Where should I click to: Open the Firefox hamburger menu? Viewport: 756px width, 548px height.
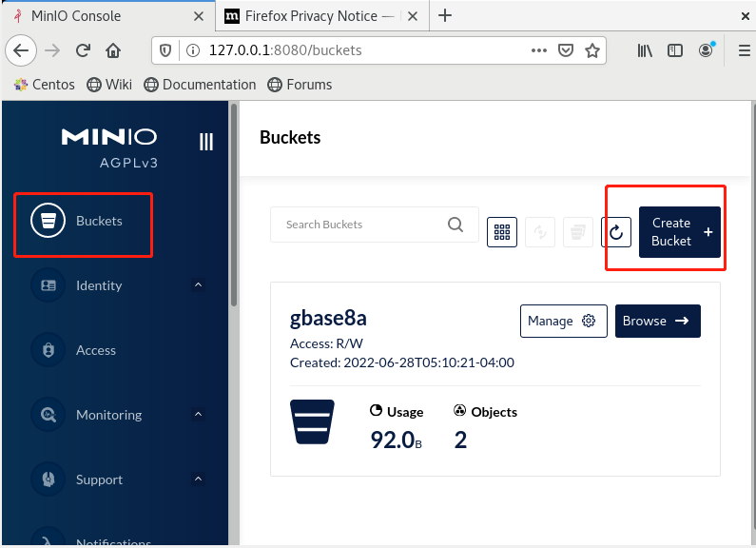(744, 50)
